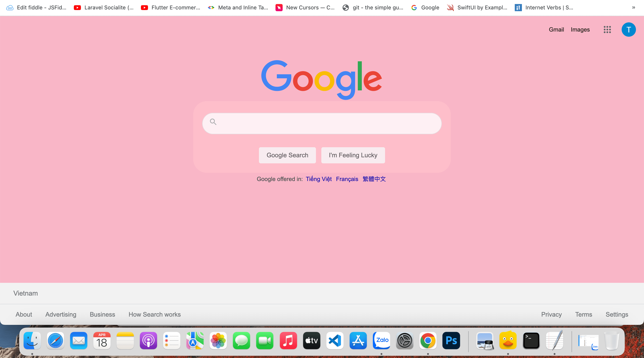Open the App Store from the dock
Screen dimensions: 644x358
[358, 341]
